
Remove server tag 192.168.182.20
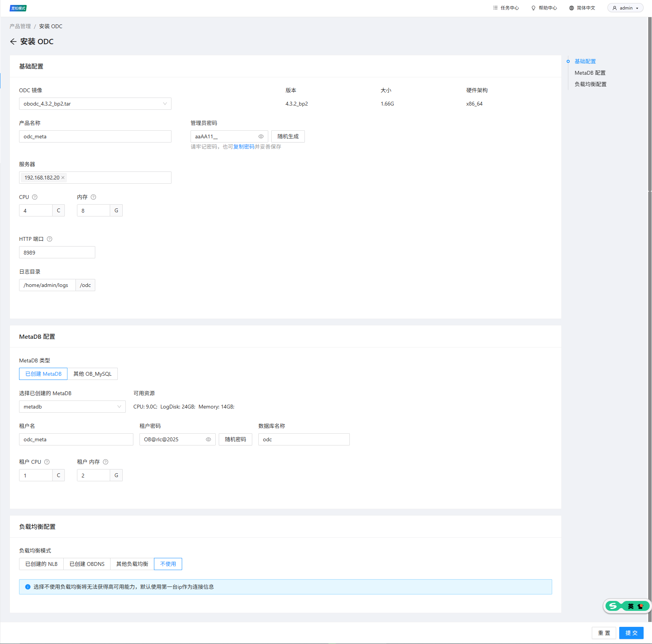[63, 178]
